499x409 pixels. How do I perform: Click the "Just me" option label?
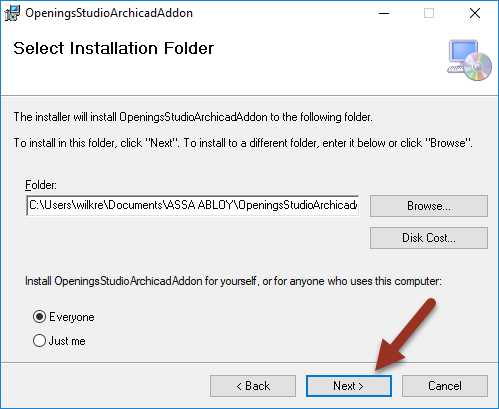click(67, 341)
